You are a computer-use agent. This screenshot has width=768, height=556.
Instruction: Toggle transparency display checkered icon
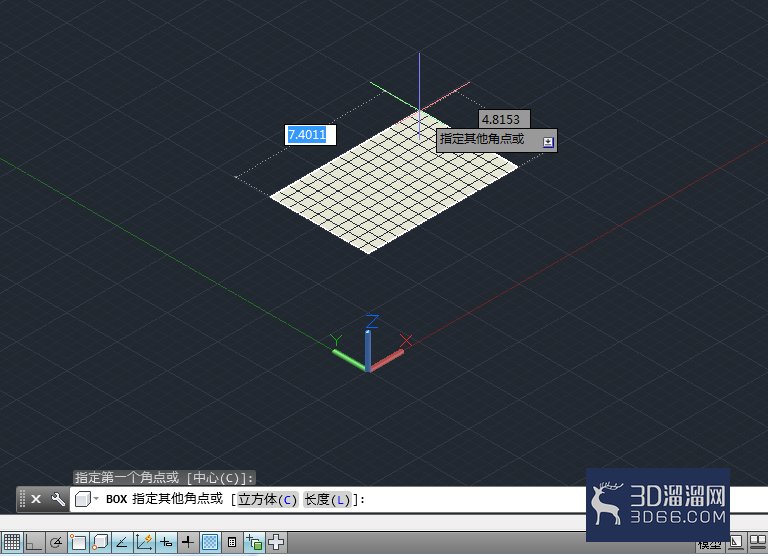click(x=210, y=542)
